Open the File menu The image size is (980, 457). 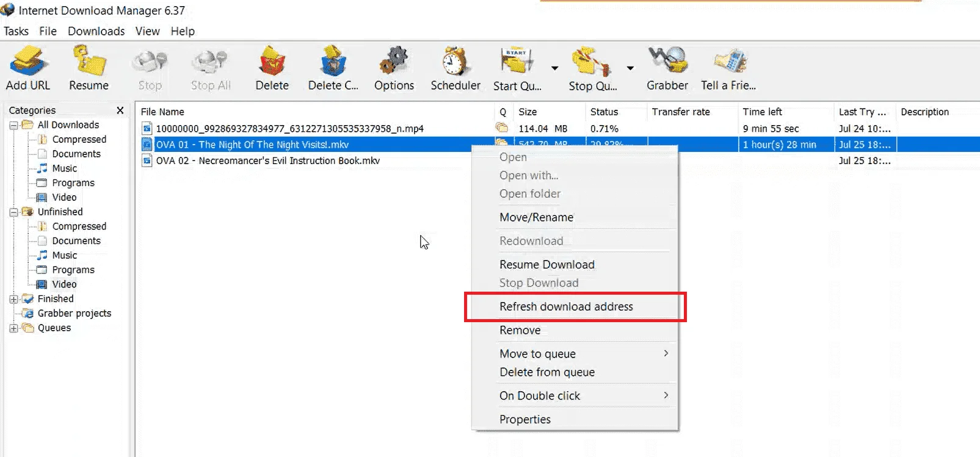pyautogui.click(x=48, y=31)
